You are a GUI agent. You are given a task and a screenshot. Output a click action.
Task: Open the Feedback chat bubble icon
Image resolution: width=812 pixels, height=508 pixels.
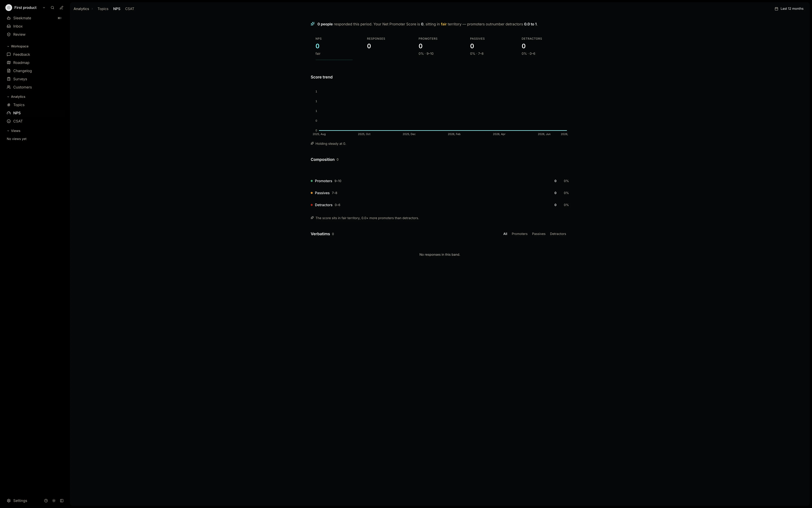(x=9, y=54)
